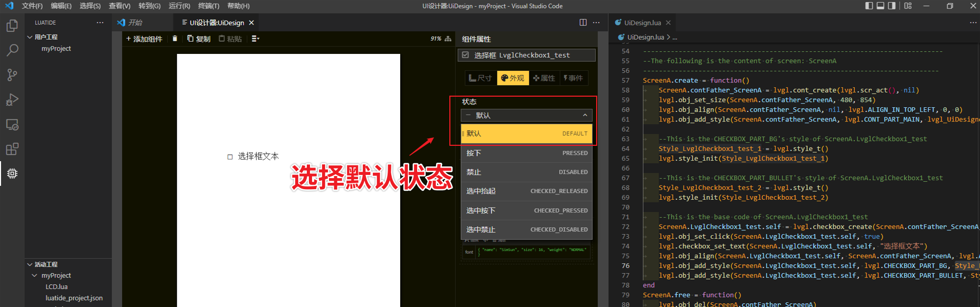The width and height of the screenshot is (980, 307).
Task: Select 按下 PRESSED state option
Action: 526,153
